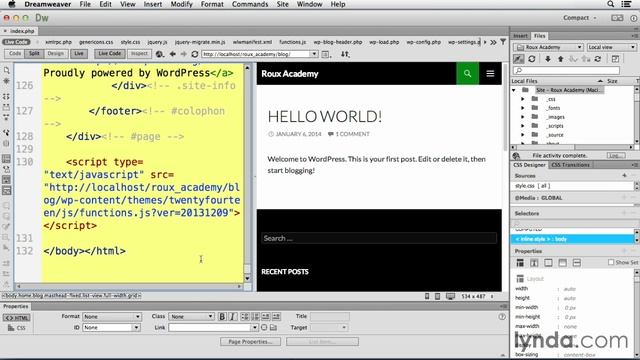
Task: Select the Layout category icon in CSS Properties
Action: (x=520, y=263)
